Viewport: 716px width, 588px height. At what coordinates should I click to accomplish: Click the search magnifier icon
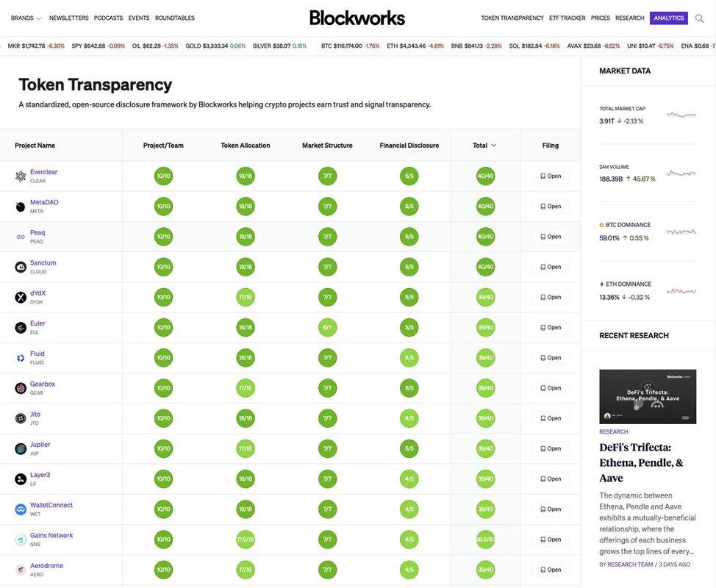tap(699, 18)
